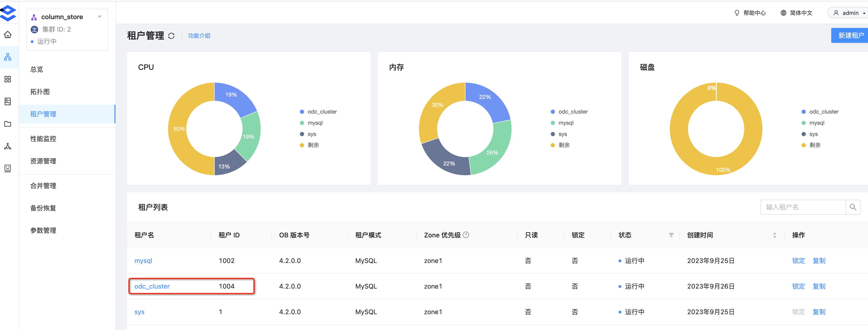The image size is (868, 330).
Task: Refresh tenant management with the refresh icon
Action: pos(172,35)
